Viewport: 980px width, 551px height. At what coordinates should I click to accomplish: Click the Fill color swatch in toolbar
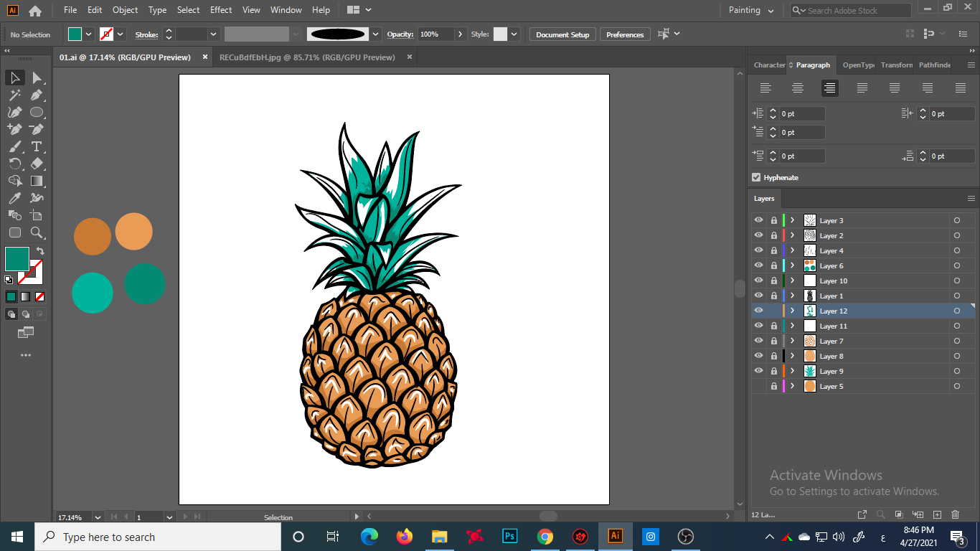coord(17,259)
